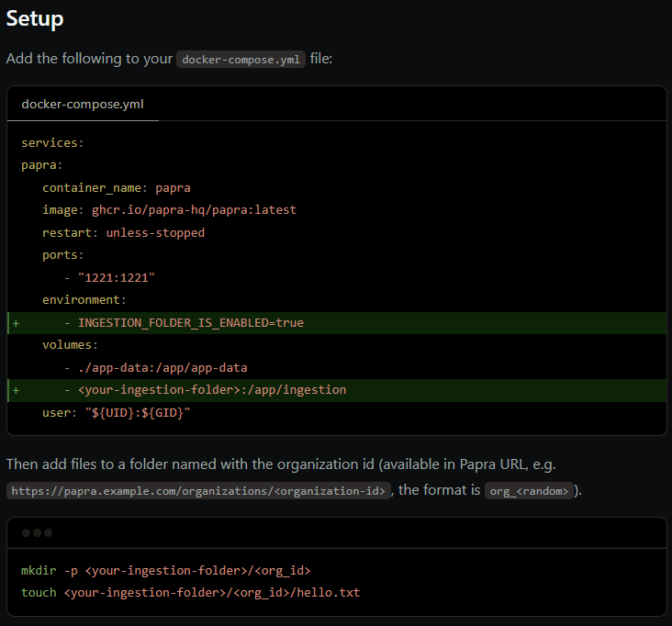Click the papra.example.com organizations URL

(198, 490)
